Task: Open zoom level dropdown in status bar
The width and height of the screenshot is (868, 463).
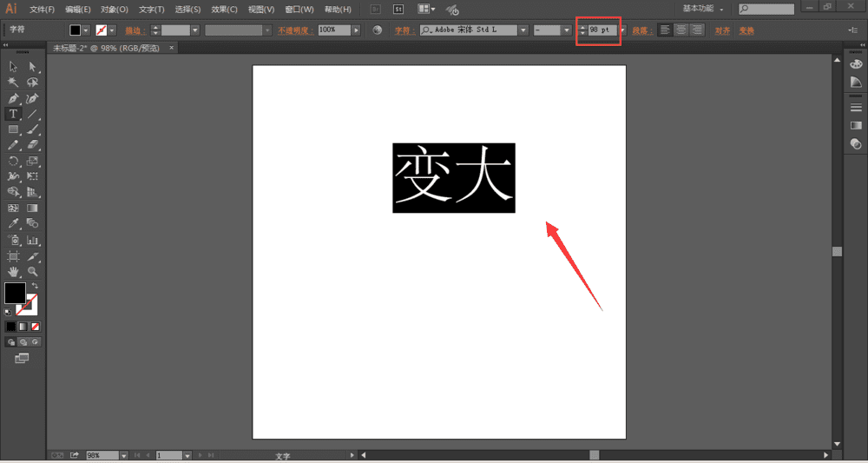Action: click(124, 455)
